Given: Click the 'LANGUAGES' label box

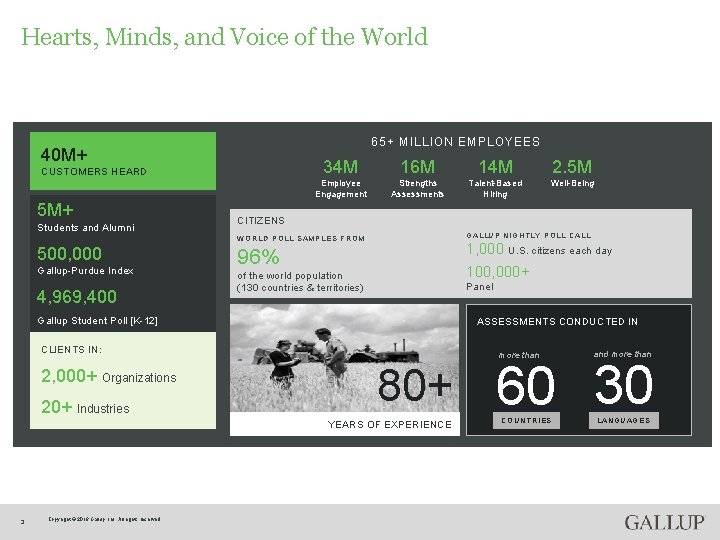Looking at the screenshot, I should (624, 420).
